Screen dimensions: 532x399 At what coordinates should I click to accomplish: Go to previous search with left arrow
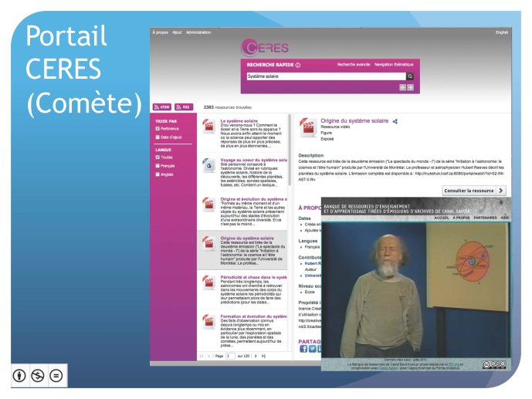point(402,87)
